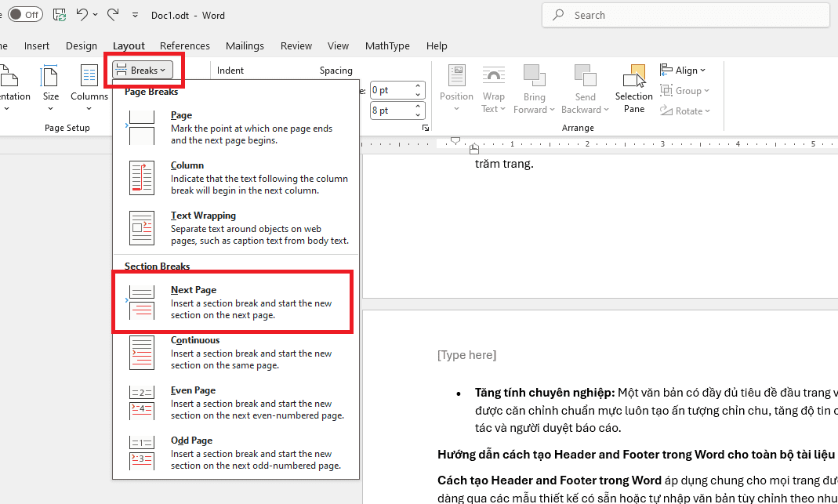
Task: Click the Save icon in title bar
Action: pyautogui.click(x=60, y=15)
